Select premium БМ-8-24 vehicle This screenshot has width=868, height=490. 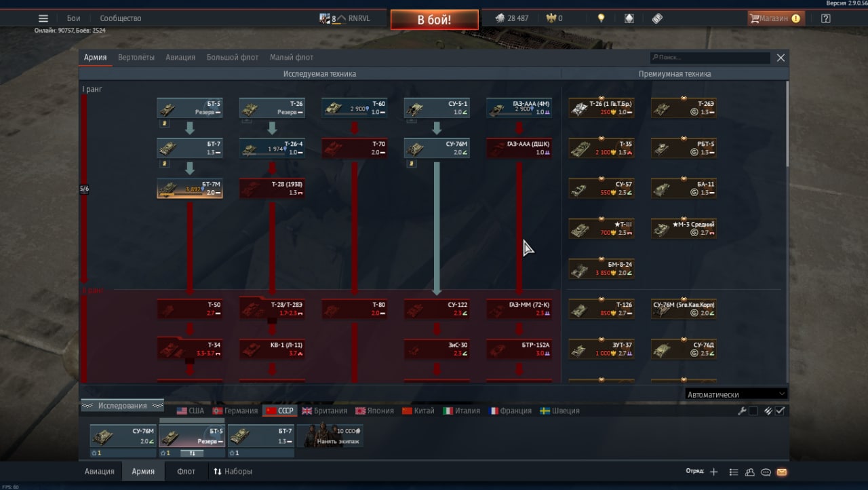click(x=601, y=268)
